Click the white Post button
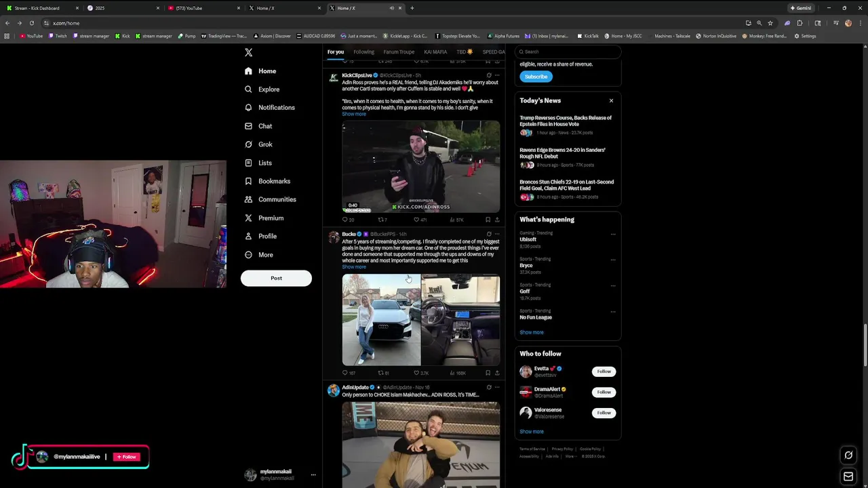The height and width of the screenshot is (488, 868). (276, 278)
